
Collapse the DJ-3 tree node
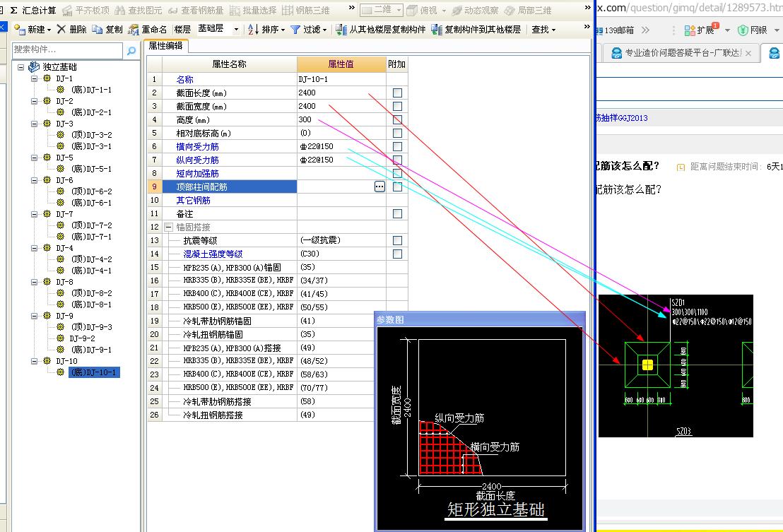click(x=34, y=124)
